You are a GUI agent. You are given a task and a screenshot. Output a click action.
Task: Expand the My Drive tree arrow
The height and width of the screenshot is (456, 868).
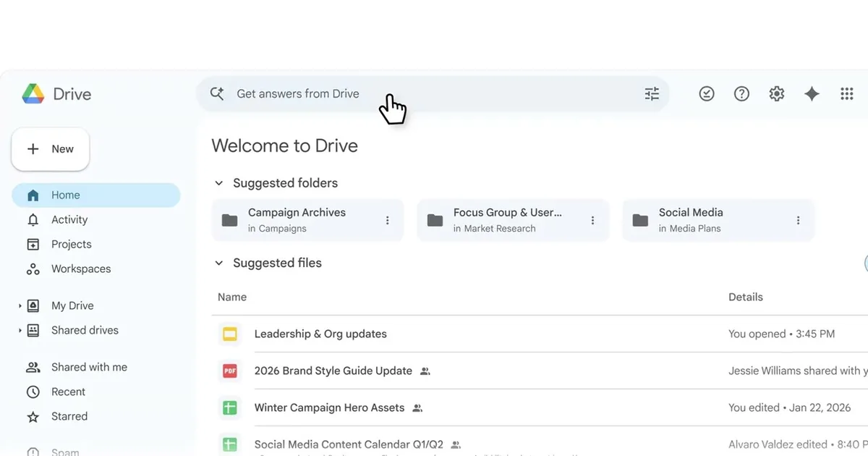pos(20,306)
